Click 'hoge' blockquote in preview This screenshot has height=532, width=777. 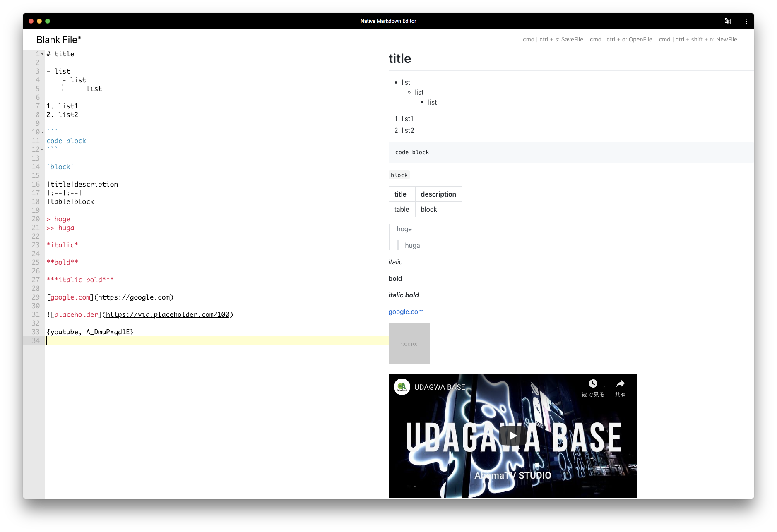tap(404, 229)
